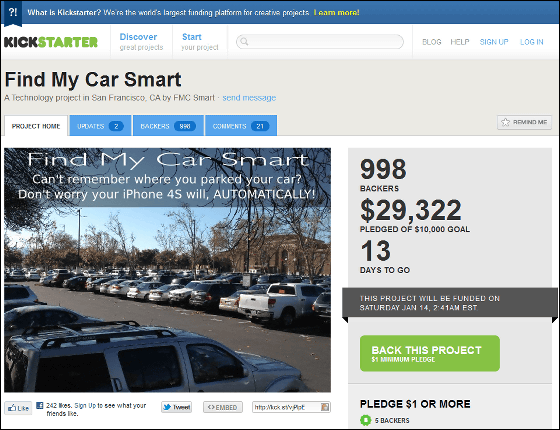The image size is (560, 430).
Task: Click the search magnifier icon
Action: [x=244, y=41]
